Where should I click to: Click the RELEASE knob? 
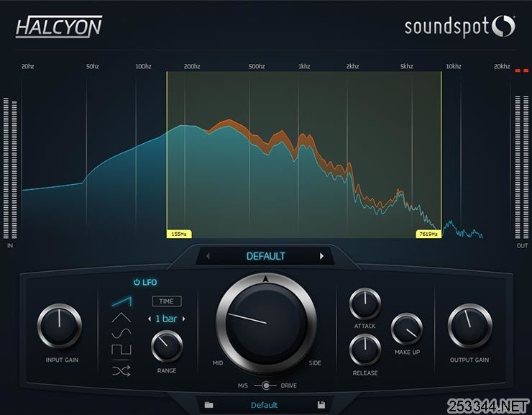coord(365,350)
